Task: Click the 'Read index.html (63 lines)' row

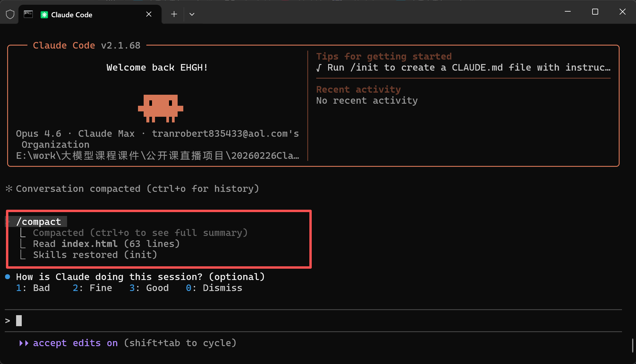Action: tap(106, 244)
